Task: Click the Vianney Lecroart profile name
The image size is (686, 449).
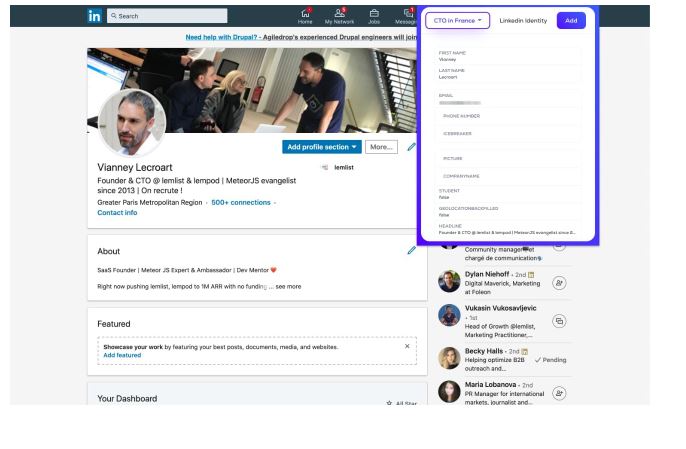Action: pos(135,168)
